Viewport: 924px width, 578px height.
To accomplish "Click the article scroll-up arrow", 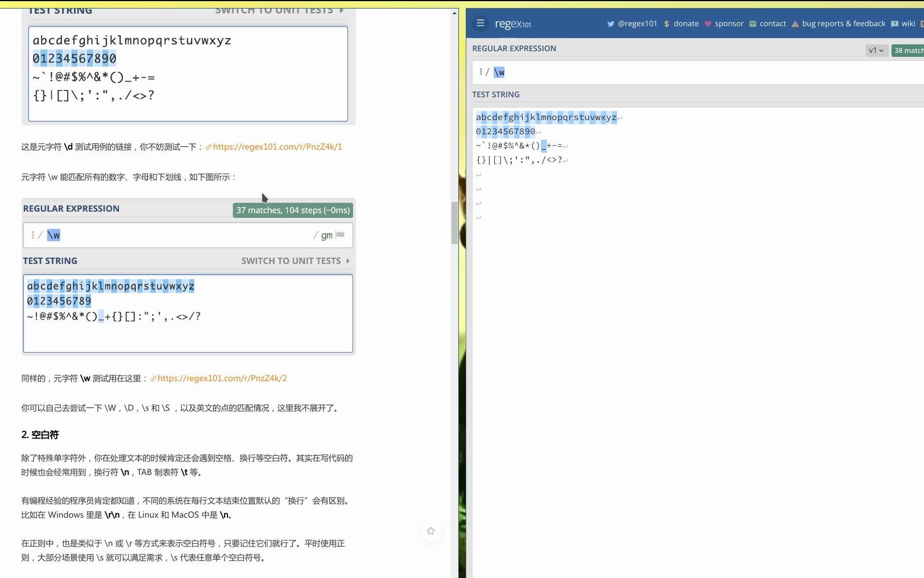I will [x=455, y=13].
